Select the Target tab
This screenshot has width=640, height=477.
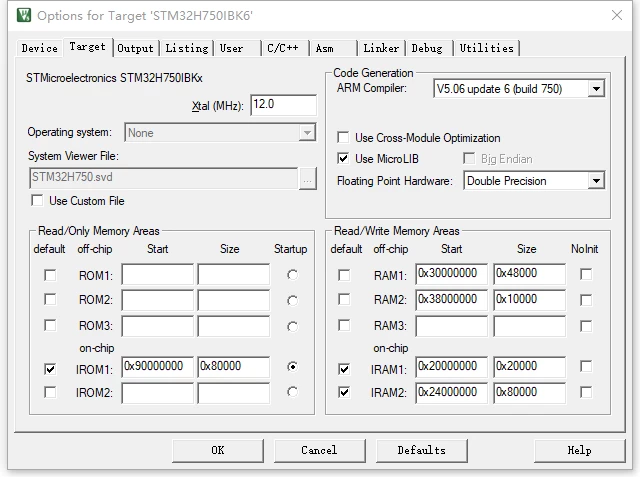87,47
